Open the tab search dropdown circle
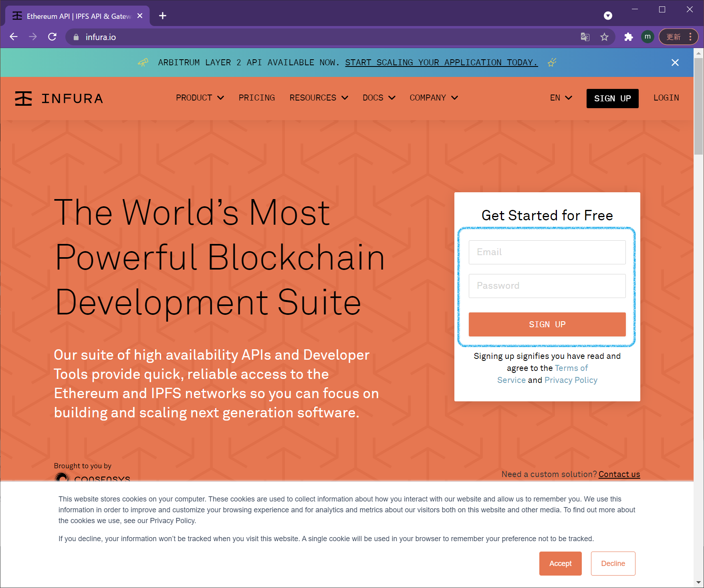Screen dimensions: 704x588 click(x=608, y=16)
